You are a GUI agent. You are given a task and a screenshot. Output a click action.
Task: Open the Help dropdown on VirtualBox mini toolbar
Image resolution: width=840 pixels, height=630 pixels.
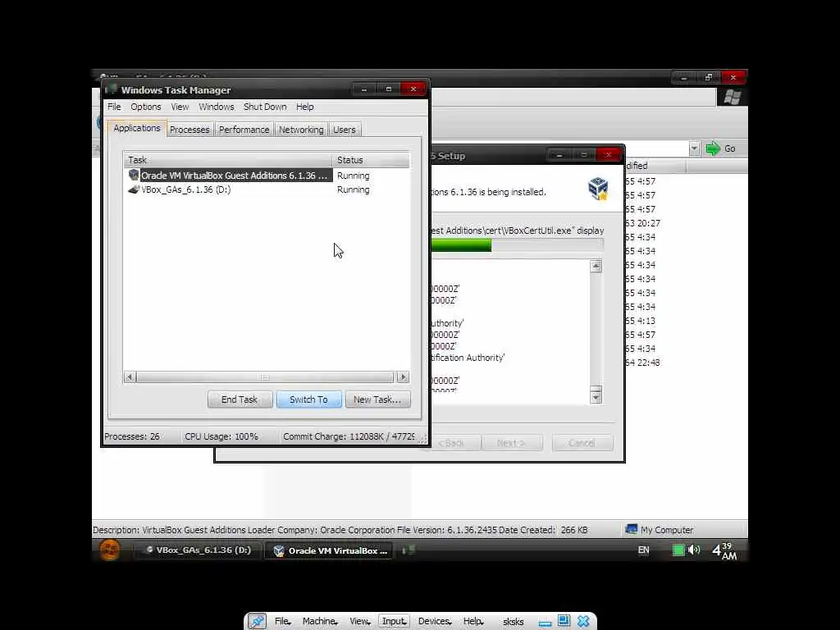[x=473, y=622]
